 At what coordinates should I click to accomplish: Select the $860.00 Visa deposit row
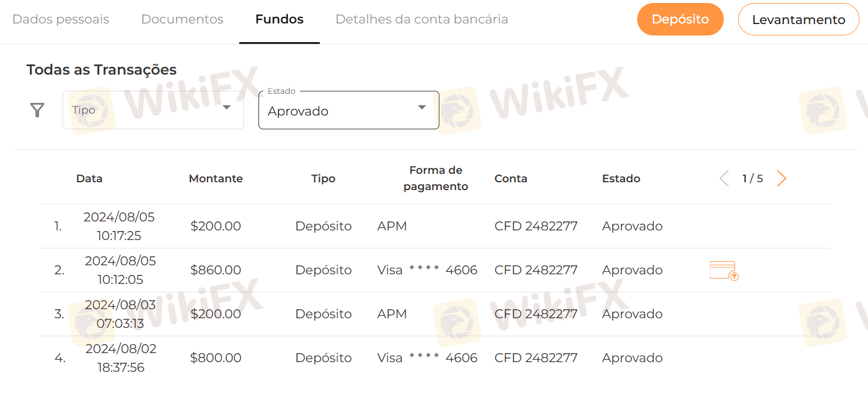tap(436, 270)
